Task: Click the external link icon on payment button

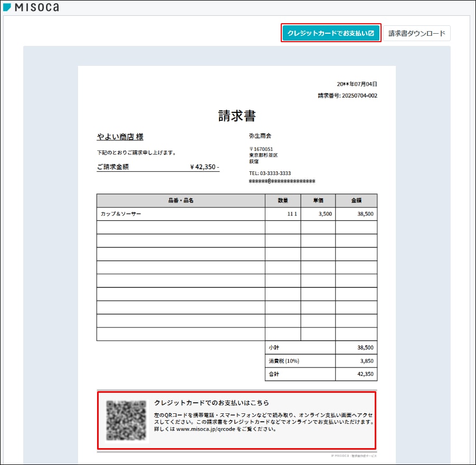Action: point(372,33)
